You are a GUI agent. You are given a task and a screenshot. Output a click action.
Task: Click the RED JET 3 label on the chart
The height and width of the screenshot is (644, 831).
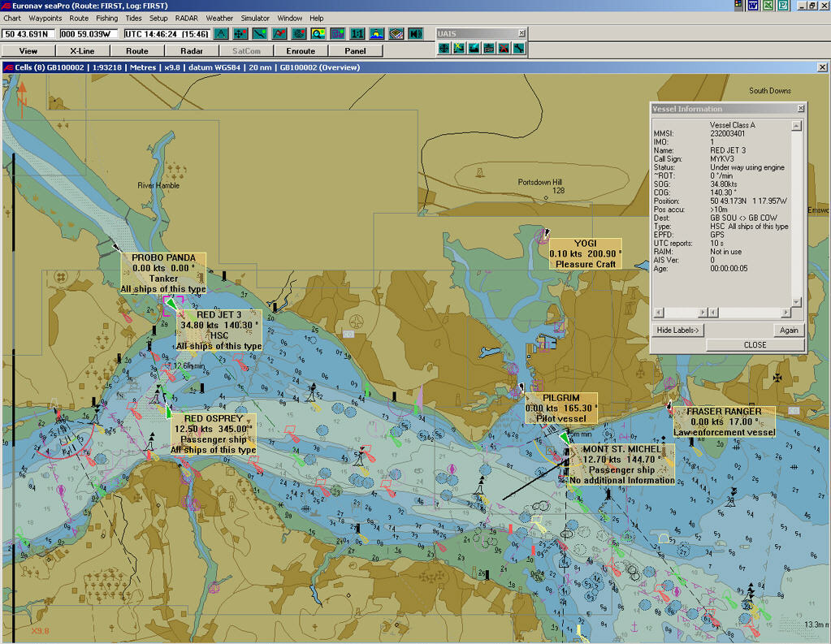pyautogui.click(x=219, y=331)
